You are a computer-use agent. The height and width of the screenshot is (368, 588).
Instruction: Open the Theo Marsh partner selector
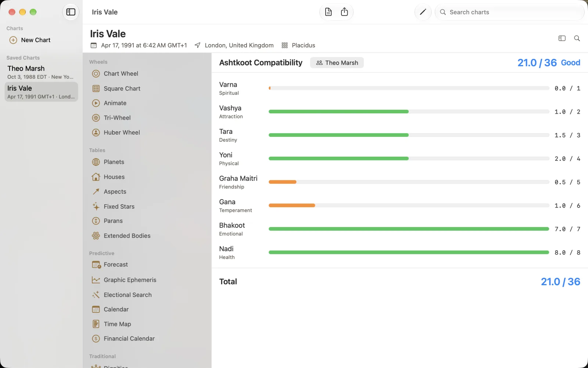[337, 63]
